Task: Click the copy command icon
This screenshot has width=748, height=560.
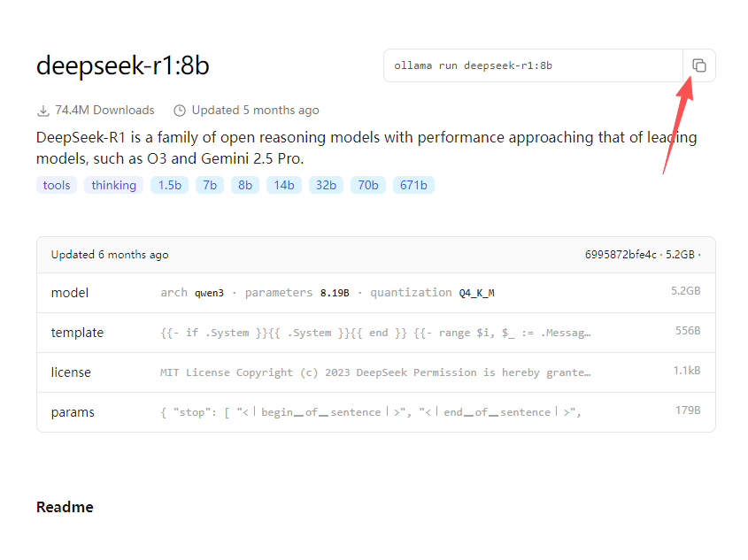Action: point(699,65)
